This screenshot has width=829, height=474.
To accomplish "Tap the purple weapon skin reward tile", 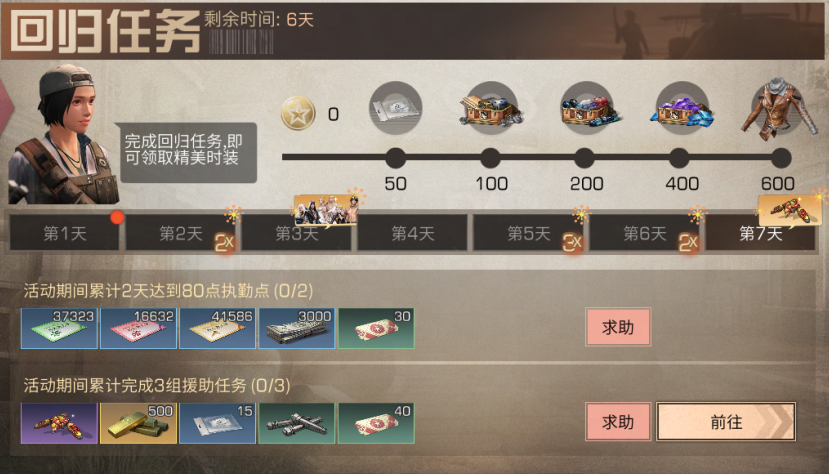I will coord(59,423).
